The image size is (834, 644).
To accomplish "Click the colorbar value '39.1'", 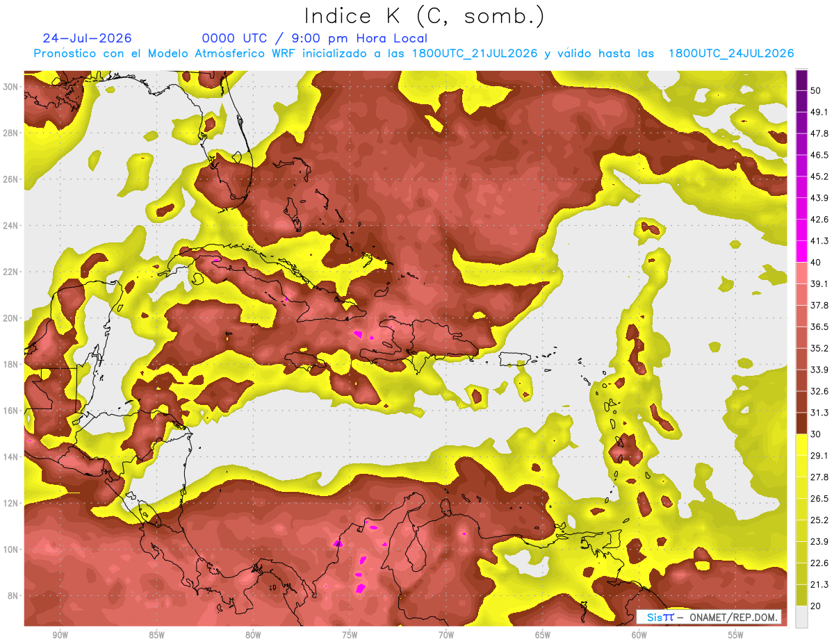I will point(819,284).
